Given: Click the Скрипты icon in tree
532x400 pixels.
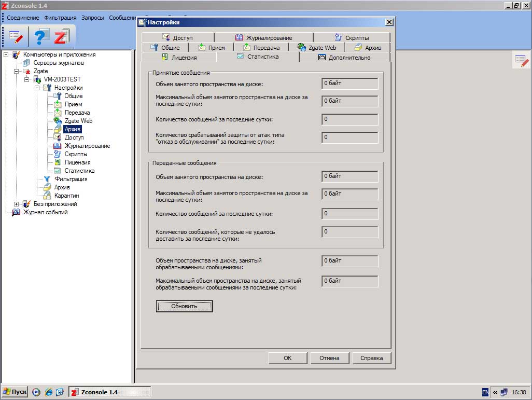Looking at the screenshot, I should pos(58,154).
